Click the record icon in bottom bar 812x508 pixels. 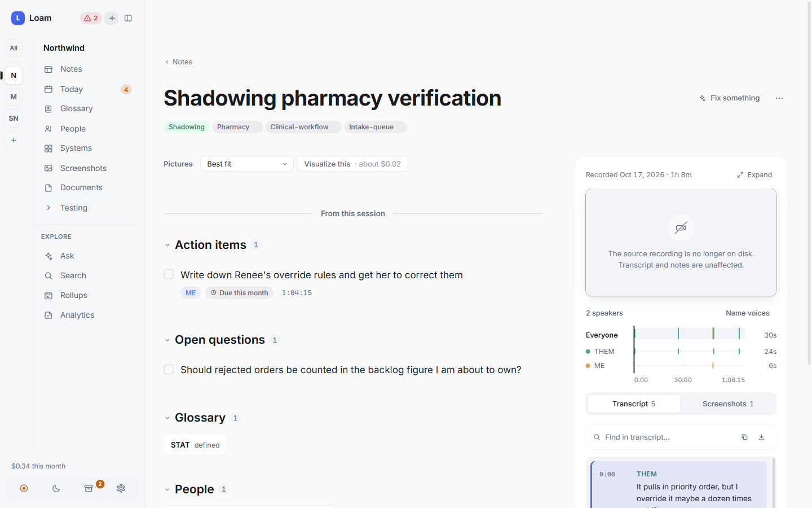click(x=24, y=488)
